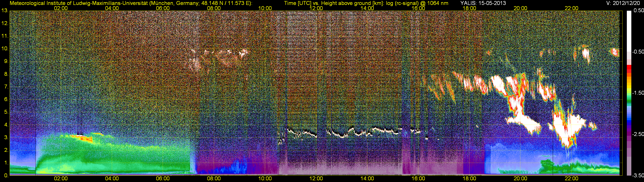Viewport: 644px width, 182px height.
Task: Pick the 13 km tick label on the height axis
Action: point(5,11)
